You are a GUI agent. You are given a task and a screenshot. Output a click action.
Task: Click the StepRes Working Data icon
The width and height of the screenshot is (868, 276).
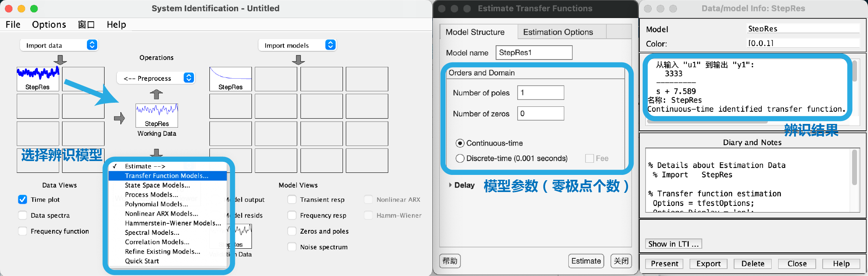pos(157,115)
